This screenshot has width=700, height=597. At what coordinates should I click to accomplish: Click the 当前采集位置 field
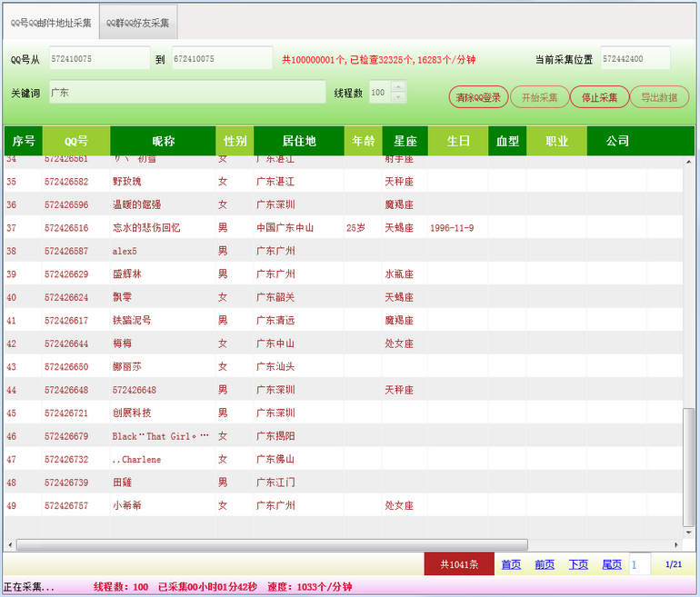point(635,59)
